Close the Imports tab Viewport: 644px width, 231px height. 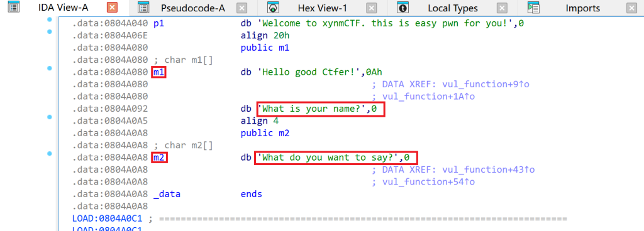[631, 8]
